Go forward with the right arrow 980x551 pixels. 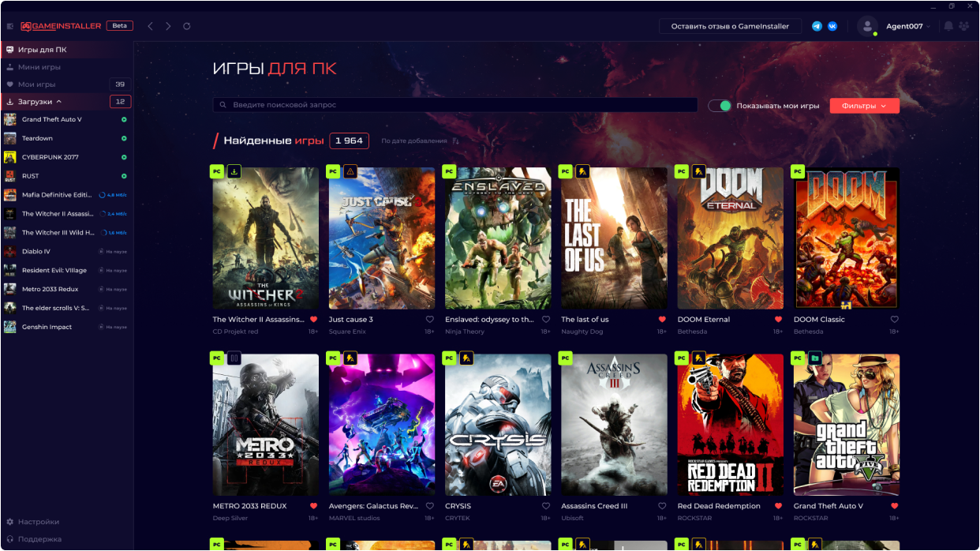168,26
